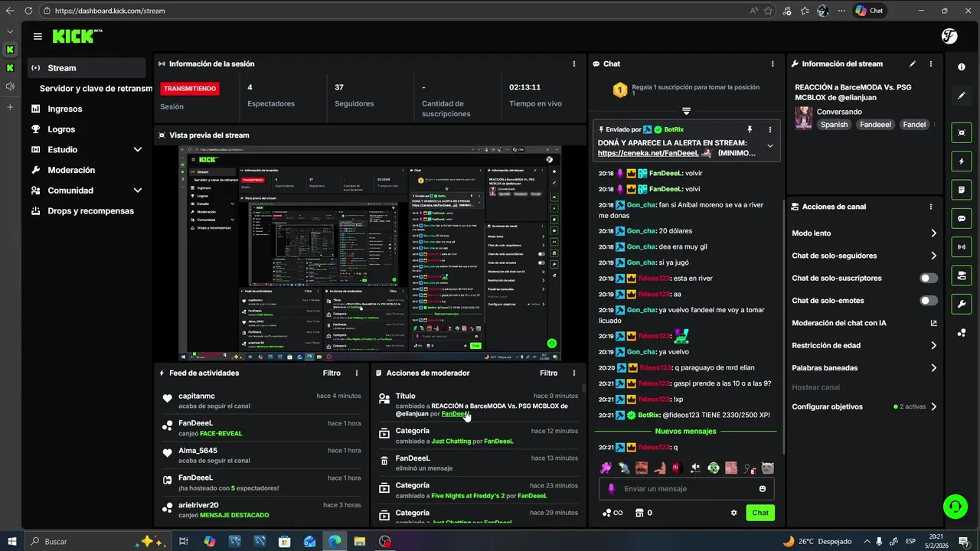The image size is (980, 551).
Task: Toggle Chat de solo-suscriptores switch
Action: pyautogui.click(x=929, y=278)
